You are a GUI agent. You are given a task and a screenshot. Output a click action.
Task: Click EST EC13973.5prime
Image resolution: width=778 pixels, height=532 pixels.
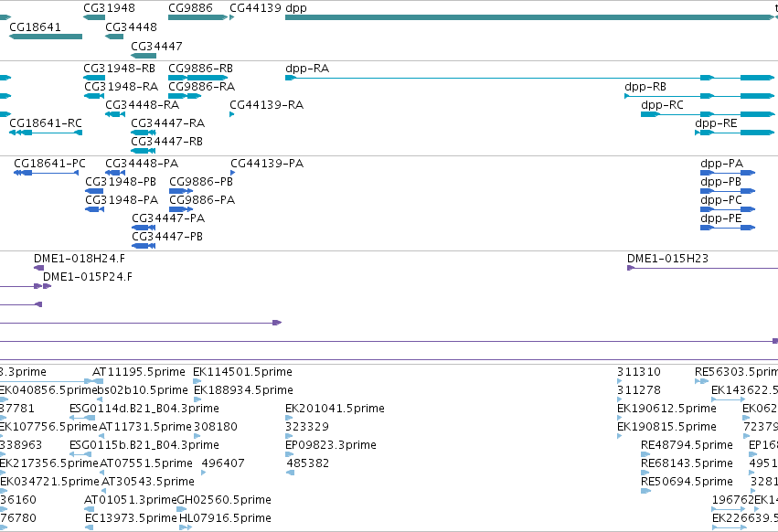90,527
